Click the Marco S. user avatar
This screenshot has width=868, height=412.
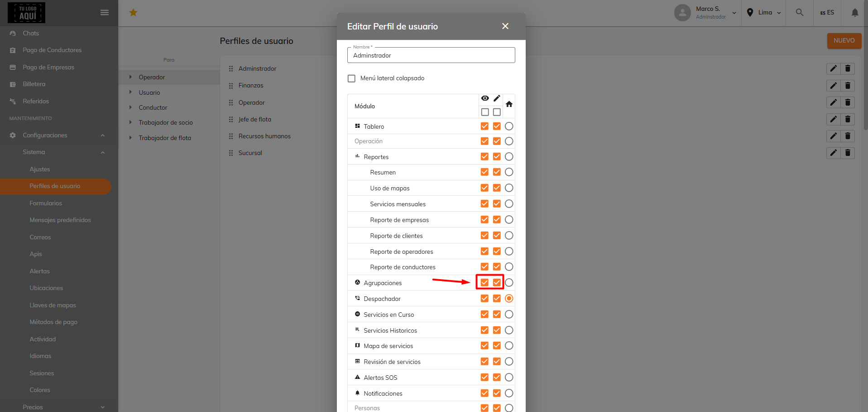point(682,13)
